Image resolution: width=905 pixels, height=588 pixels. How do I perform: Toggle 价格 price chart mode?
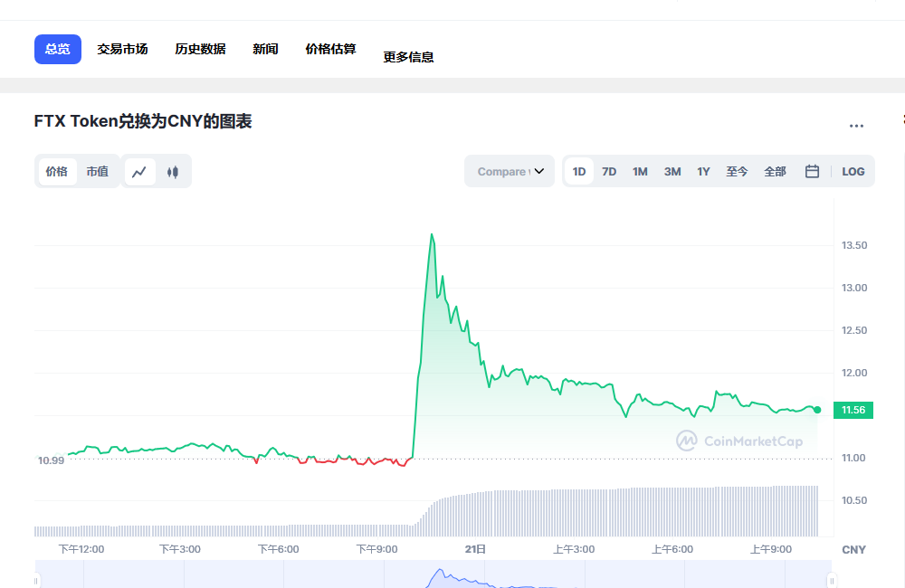[56, 171]
